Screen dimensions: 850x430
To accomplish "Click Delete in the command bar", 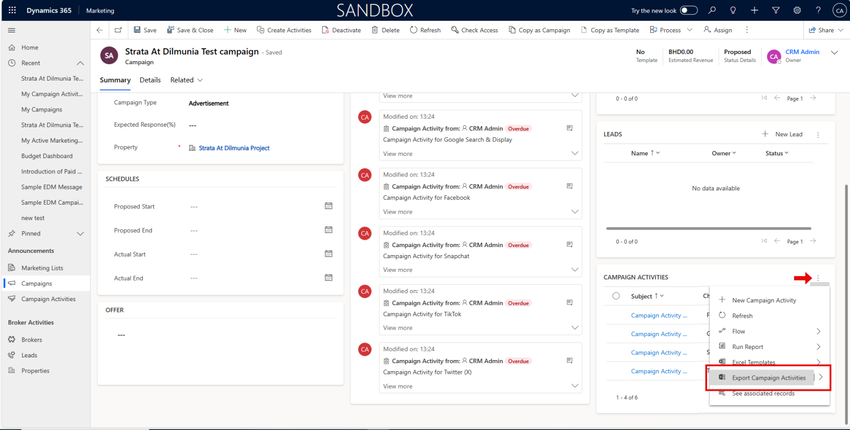I will point(385,30).
